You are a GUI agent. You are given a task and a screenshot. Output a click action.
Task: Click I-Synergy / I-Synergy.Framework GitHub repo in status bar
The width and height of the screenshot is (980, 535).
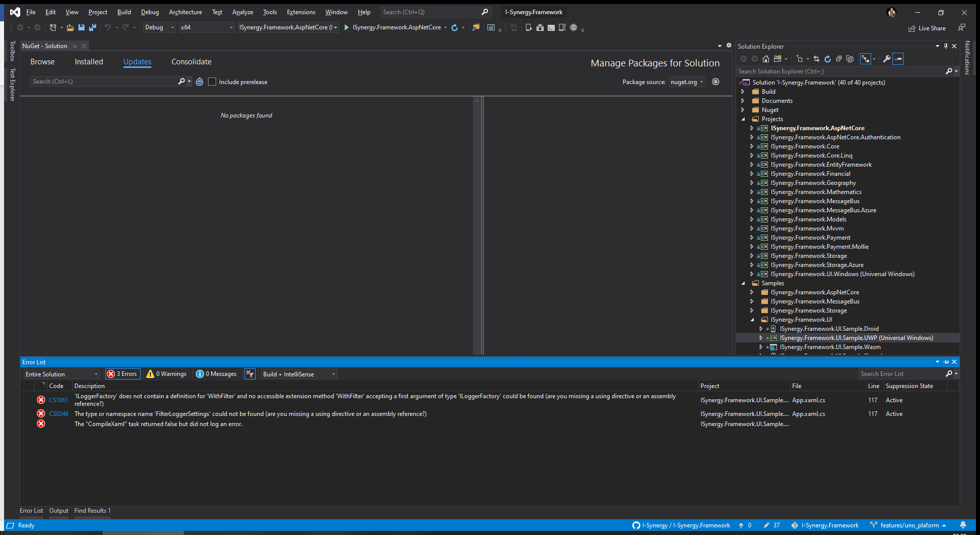(681, 525)
